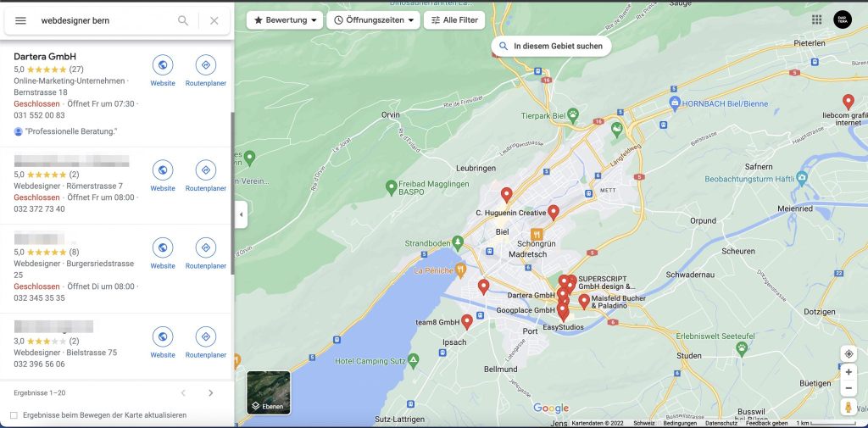The height and width of the screenshot is (428, 868).
Task: Open the Dartera account avatar
Action: pyautogui.click(x=843, y=20)
